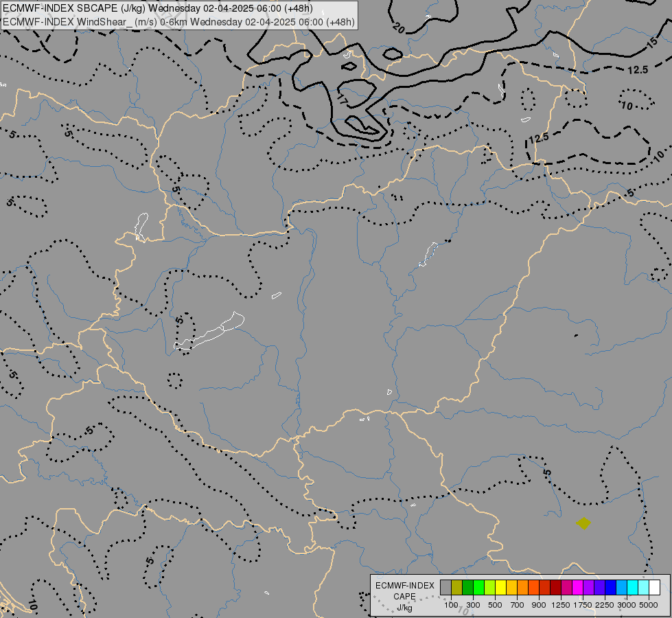Choose the pure yellow legend swatch
The width and height of the screenshot is (672, 618).
click(500, 588)
